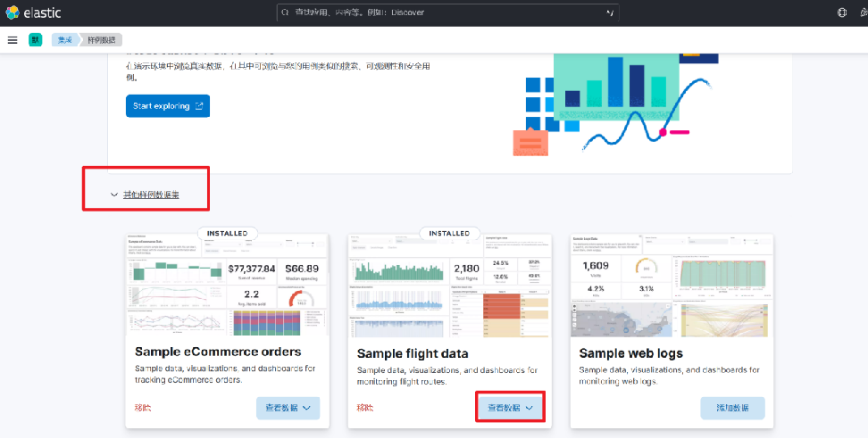This screenshot has height=439, width=868.
Task: Click the 样例数据 breadcrumb item
Action: [101, 40]
